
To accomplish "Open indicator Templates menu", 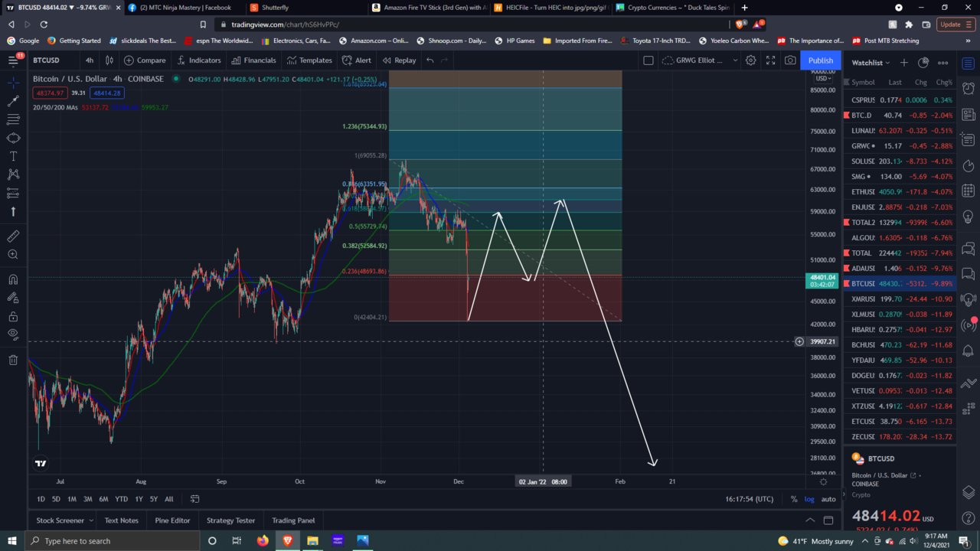I will (309, 60).
